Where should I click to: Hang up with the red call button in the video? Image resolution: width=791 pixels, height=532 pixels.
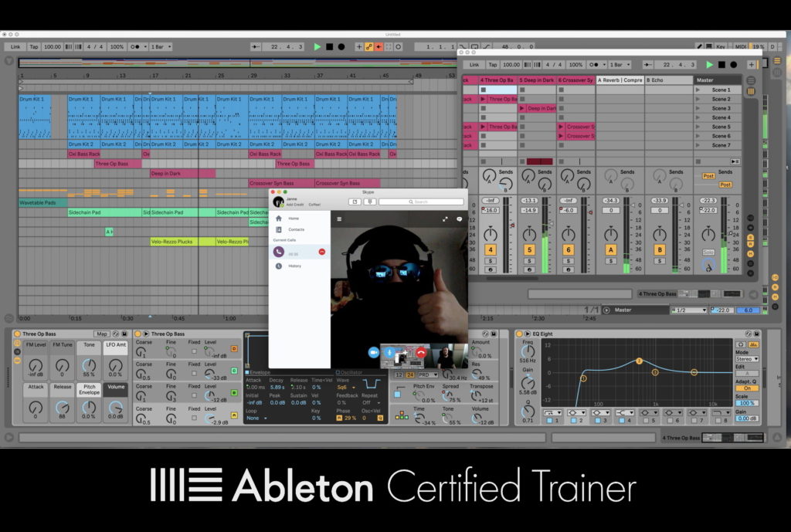(x=421, y=353)
